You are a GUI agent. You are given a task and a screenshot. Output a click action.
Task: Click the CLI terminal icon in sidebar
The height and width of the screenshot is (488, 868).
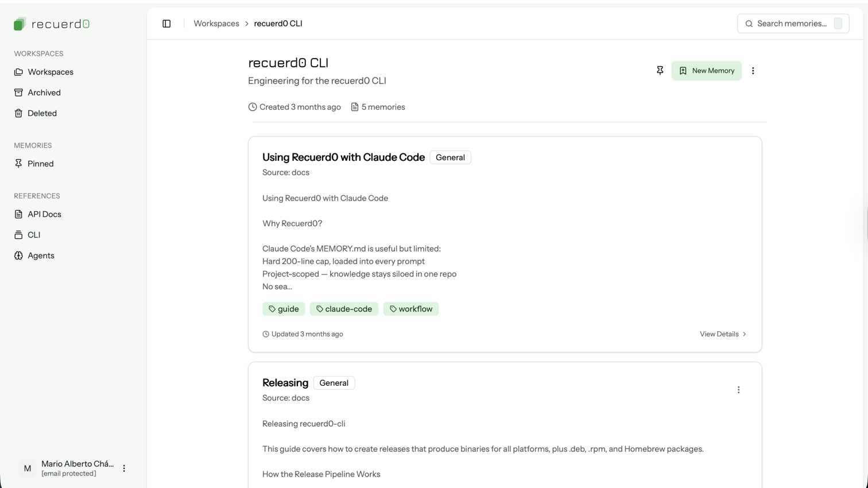pyautogui.click(x=18, y=235)
